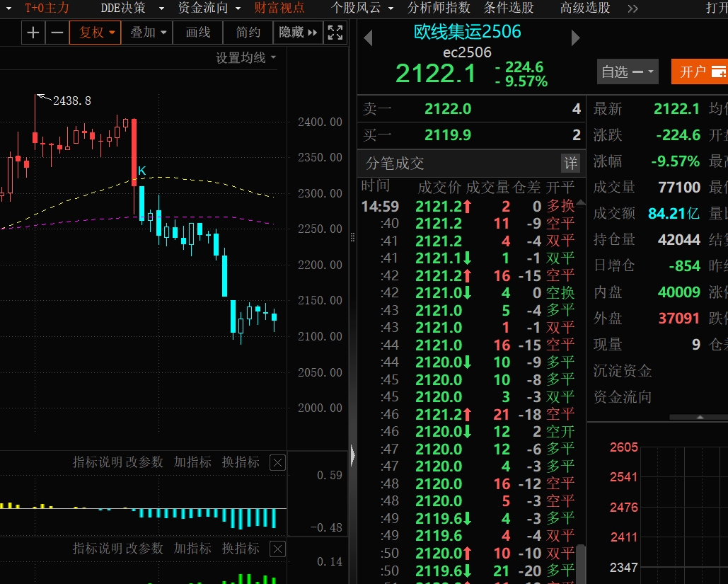Viewport: 728px width, 584px height.
Task: Expand quote details panel up arrow
Action: pyautogui.click(x=700, y=417)
